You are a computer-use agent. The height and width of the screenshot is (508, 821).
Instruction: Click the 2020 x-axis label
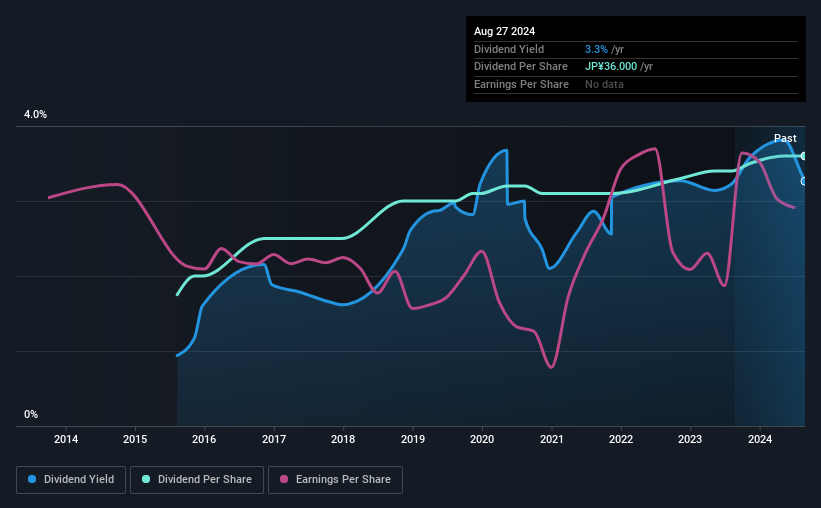click(482, 439)
